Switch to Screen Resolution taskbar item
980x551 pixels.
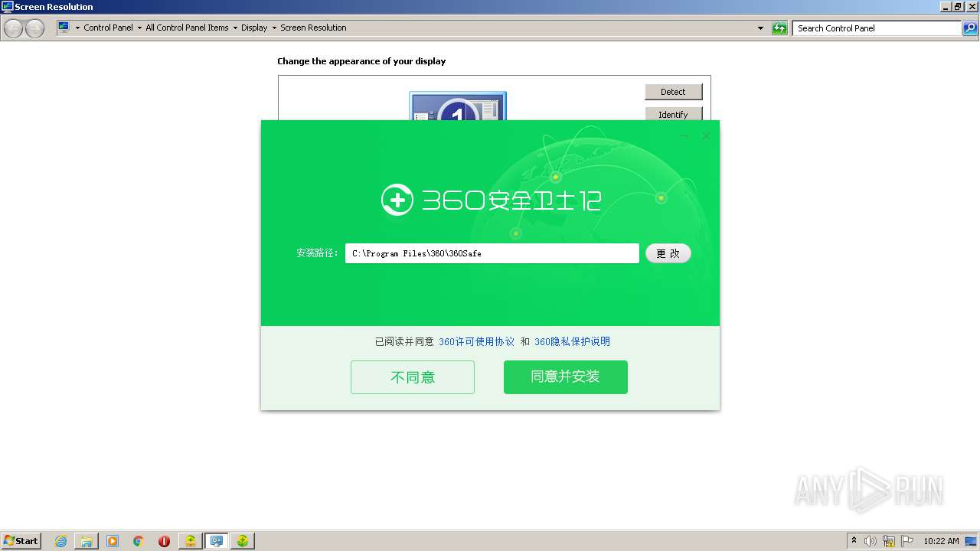(x=217, y=541)
